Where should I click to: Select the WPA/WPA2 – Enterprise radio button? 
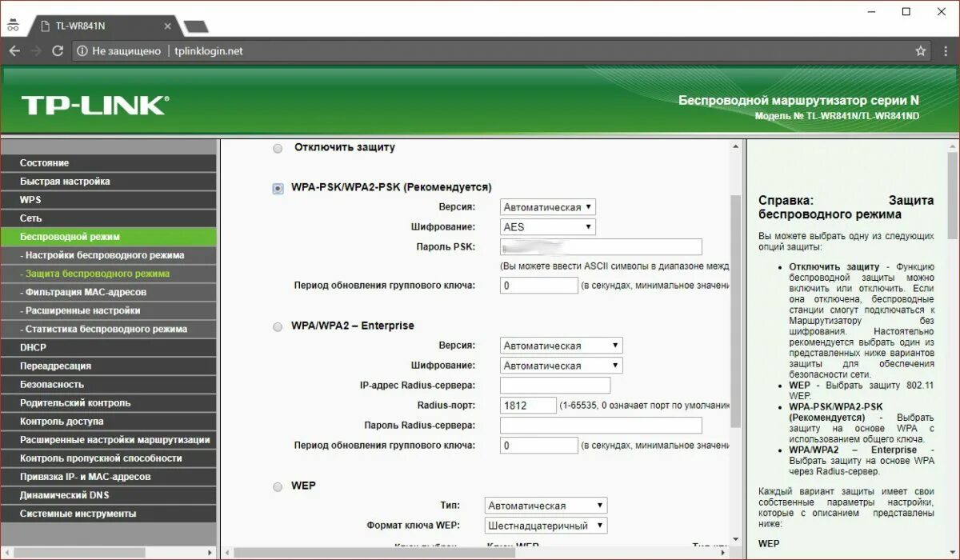point(278,326)
